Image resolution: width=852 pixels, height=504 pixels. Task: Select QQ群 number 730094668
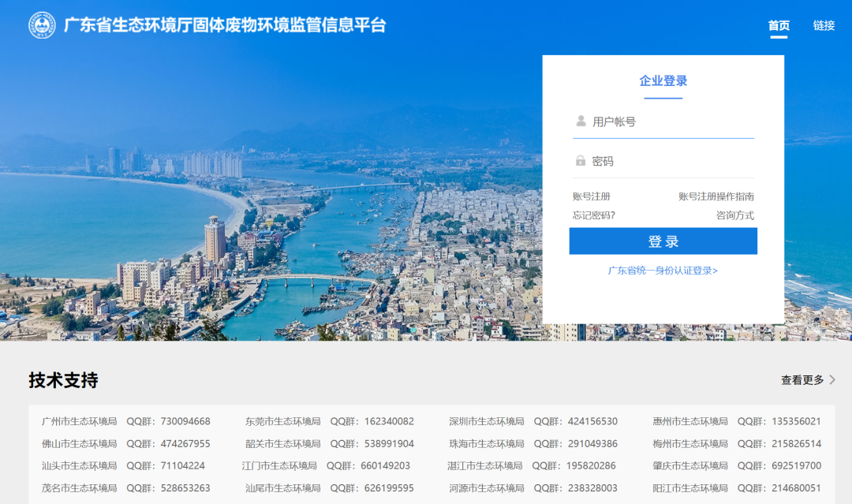pyautogui.click(x=185, y=421)
